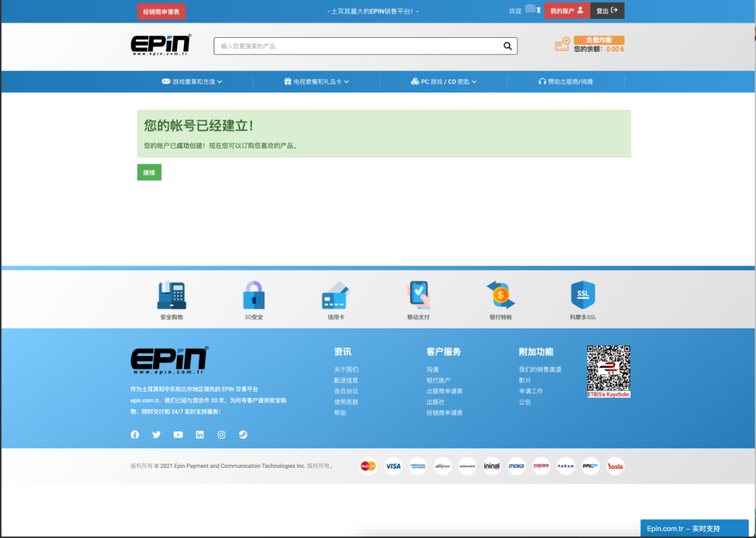Open the 我们的销售渠道 footer link

point(540,370)
